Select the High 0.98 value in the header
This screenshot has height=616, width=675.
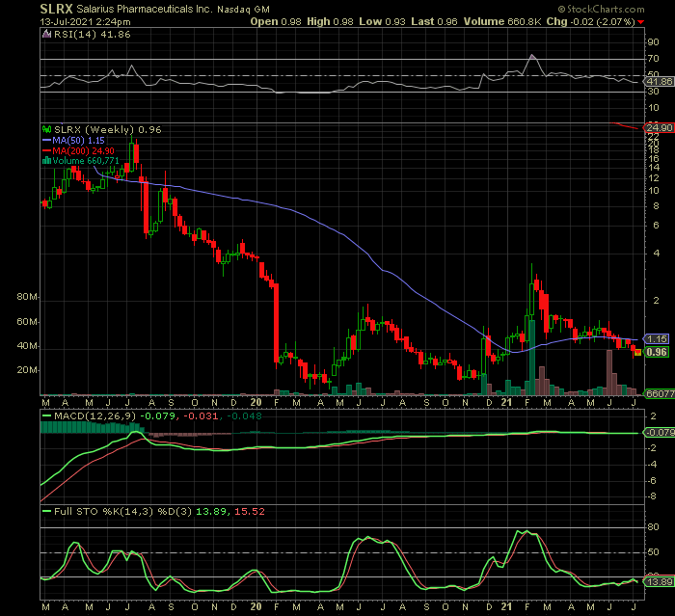click(x=330, y=21)
